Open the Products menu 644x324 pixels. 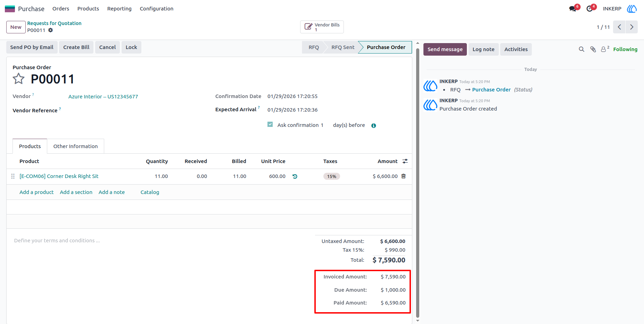pos(88,9)
